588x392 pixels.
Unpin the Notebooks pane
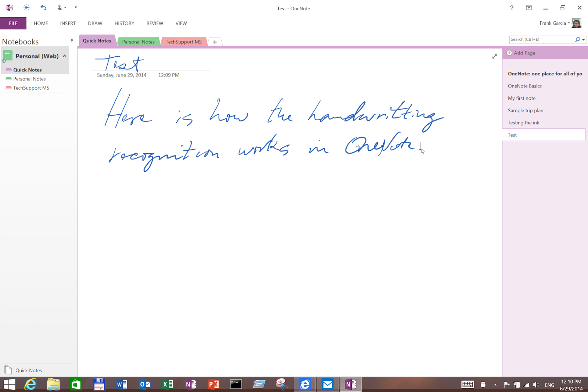click(72, 41)
